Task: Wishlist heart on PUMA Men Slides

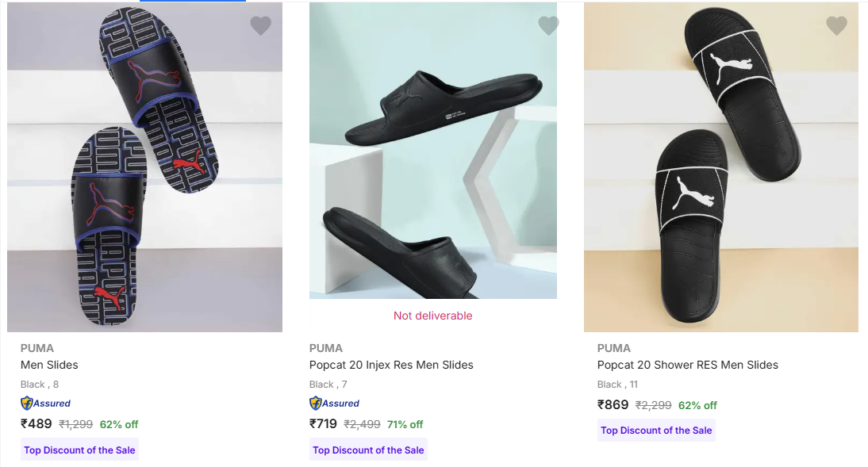Action: point(260,26)
